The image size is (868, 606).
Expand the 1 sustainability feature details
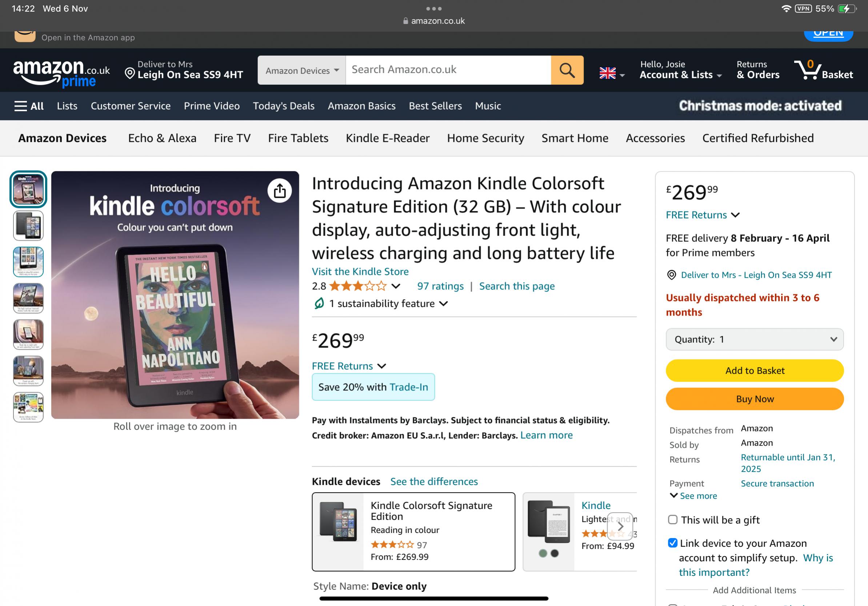click(381, 304)
